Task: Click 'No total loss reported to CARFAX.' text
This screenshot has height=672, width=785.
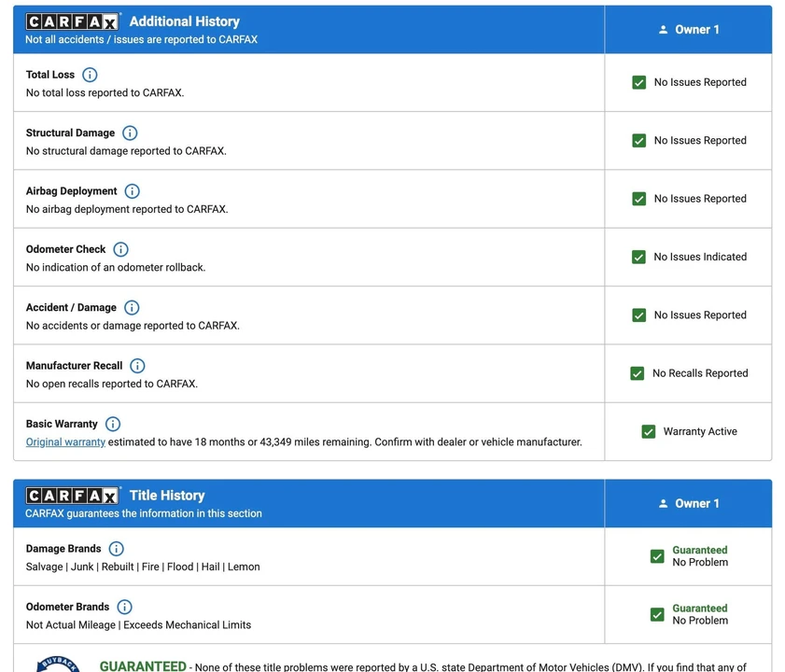Action: click(x=105, y=92)
